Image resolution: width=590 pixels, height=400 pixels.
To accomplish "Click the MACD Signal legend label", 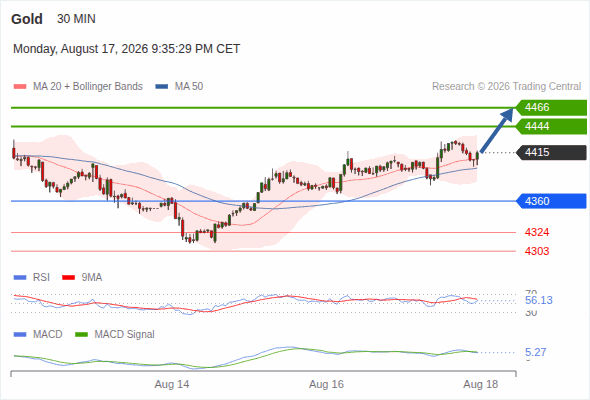I will point(125,334).
